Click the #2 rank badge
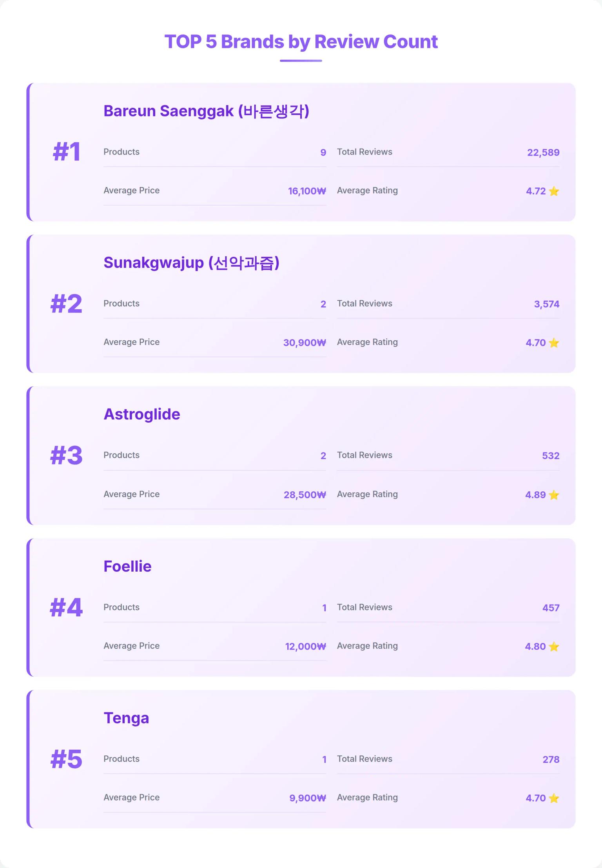Image resolution: width=602 pixels, height=868 pixels. 67,304
